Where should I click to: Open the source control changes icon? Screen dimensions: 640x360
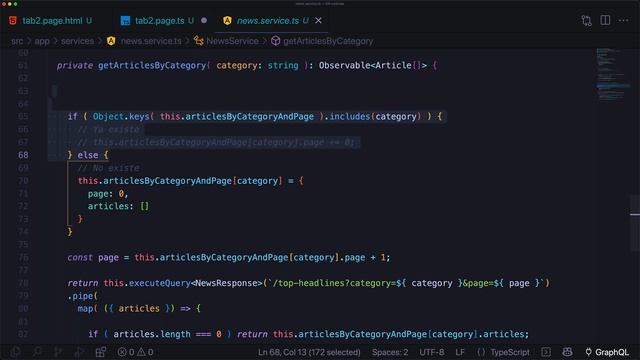point(587,20)
